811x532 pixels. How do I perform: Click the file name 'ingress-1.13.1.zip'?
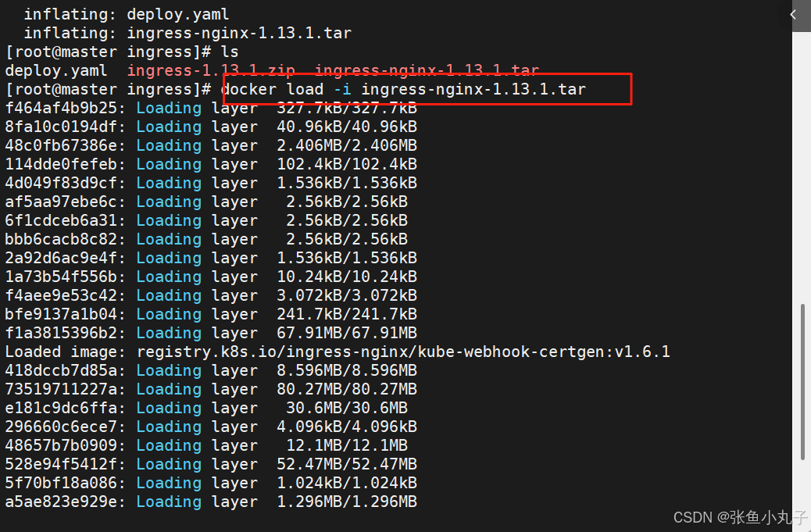coord(211,70)
